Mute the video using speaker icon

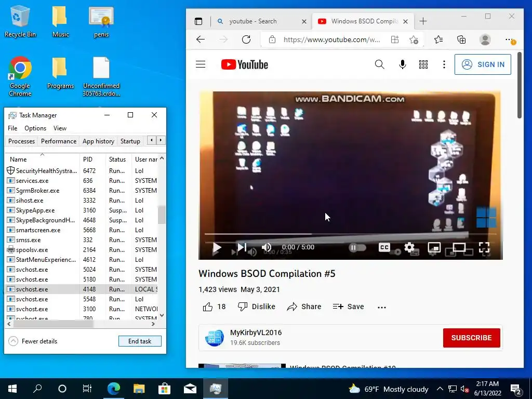coord(267,247)
